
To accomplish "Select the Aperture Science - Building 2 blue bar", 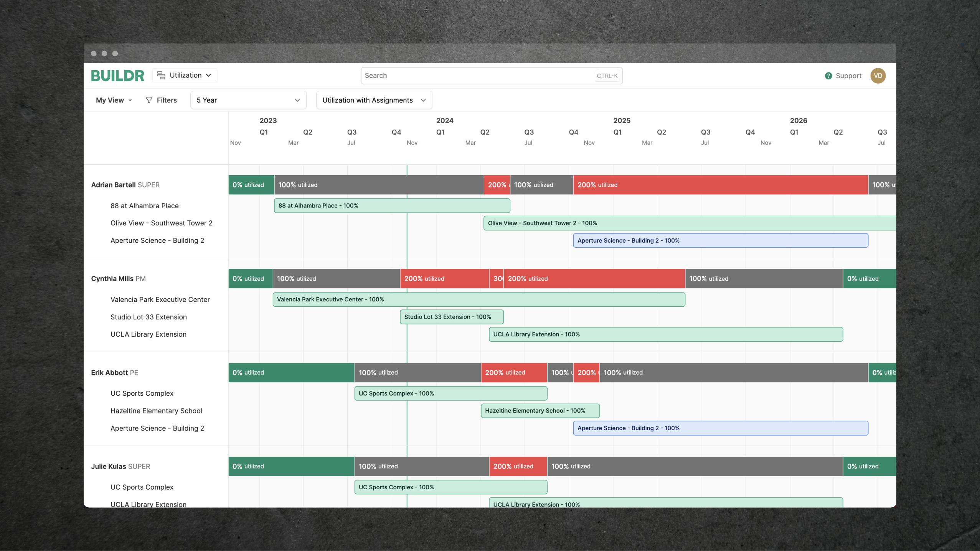I will tap(721, 240).
